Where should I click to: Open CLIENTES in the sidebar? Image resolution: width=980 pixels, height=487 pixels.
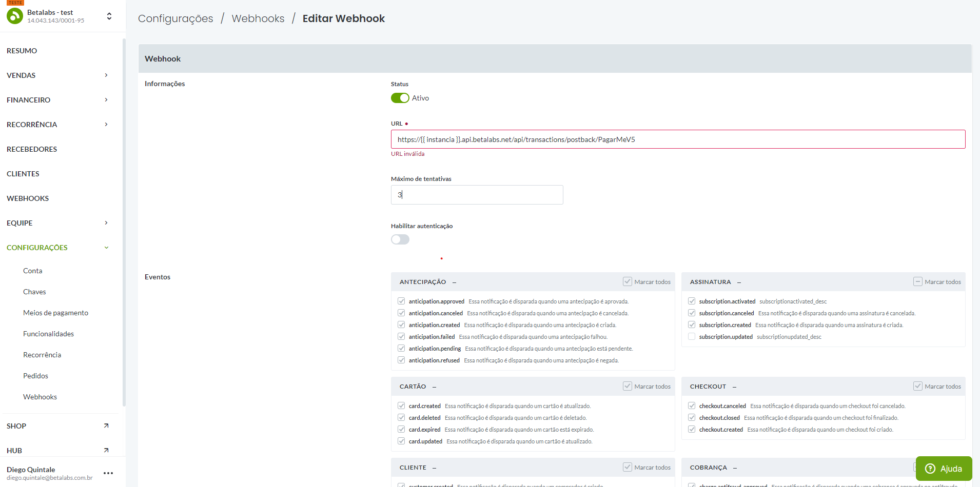[x=23, y=174]
